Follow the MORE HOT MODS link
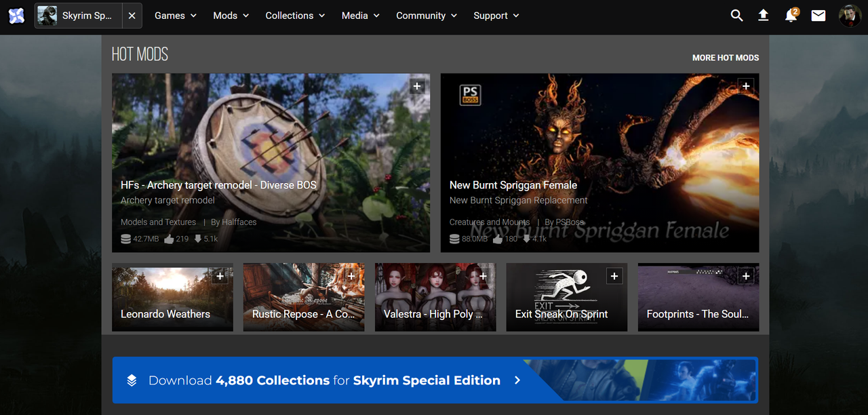Image resolution: width=868 pixels, height=415 pixels. point(726,58)
